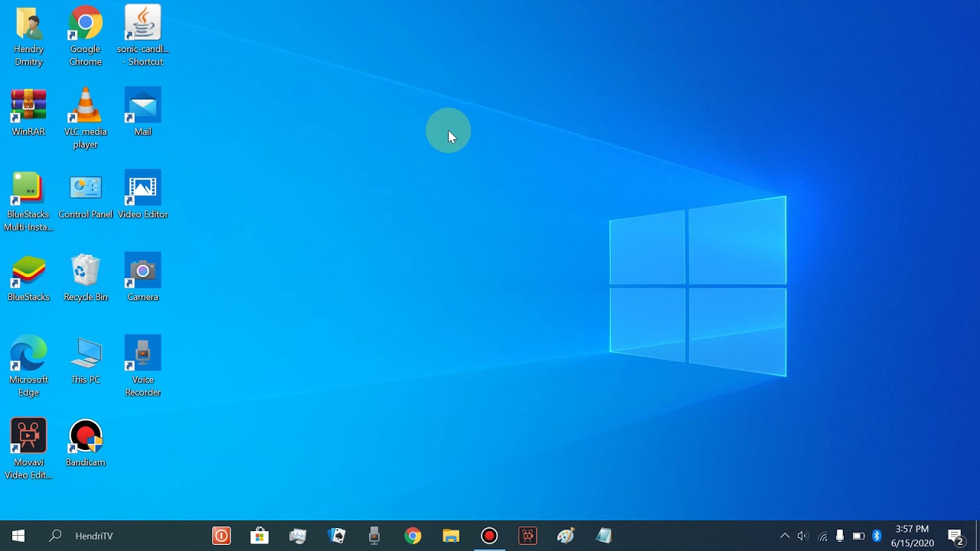Open the red power-button app in taskbar
The height and width of the screenshot is (551, 980).
tap(221, 536)
